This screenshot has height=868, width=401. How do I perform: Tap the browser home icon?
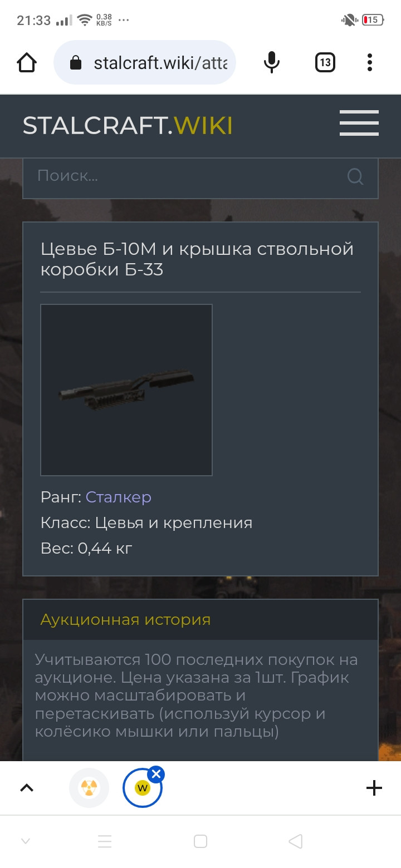click(x=27, y=62)
